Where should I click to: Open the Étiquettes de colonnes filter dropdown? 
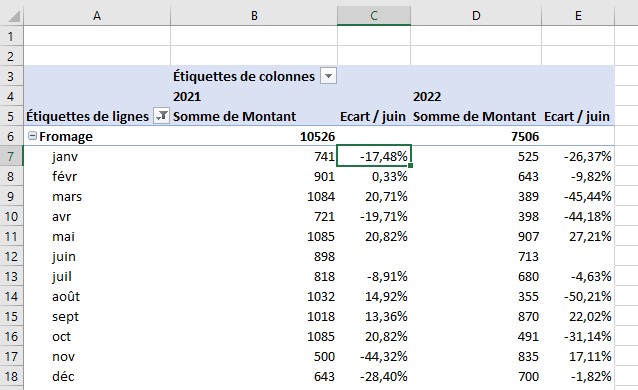pyautogui.click(x=328, y=76)
